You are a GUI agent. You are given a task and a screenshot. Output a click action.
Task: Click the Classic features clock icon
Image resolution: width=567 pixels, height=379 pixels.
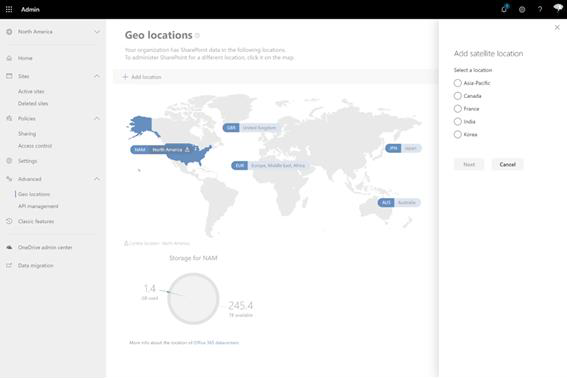pos(9,221)
